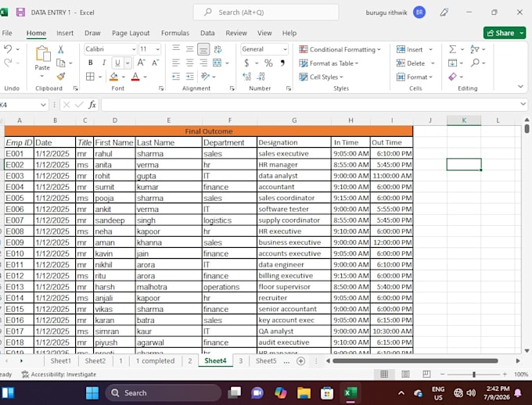The height and width of the screenshot is (405, 532).
Task: Apply Accounting dollar number format
Action: pyautogui.click(x=246, y=63)
